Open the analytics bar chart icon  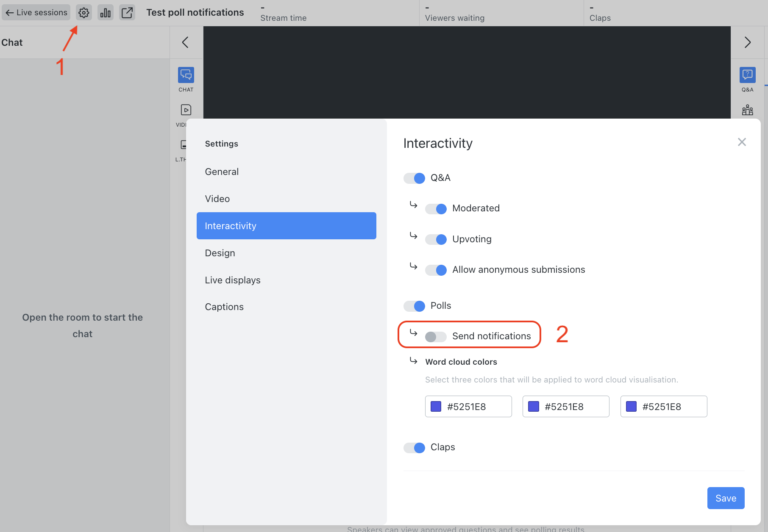tap(106, 13)
